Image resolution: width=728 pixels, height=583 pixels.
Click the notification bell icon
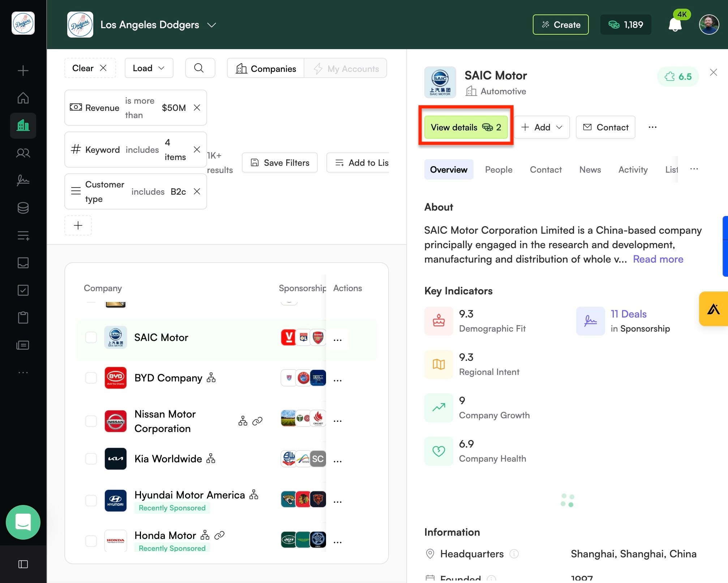click(x=675, y=25)
